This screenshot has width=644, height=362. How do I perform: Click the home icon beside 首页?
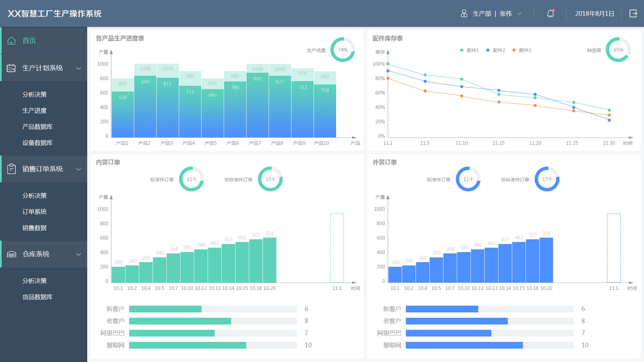tap(12, 41)
